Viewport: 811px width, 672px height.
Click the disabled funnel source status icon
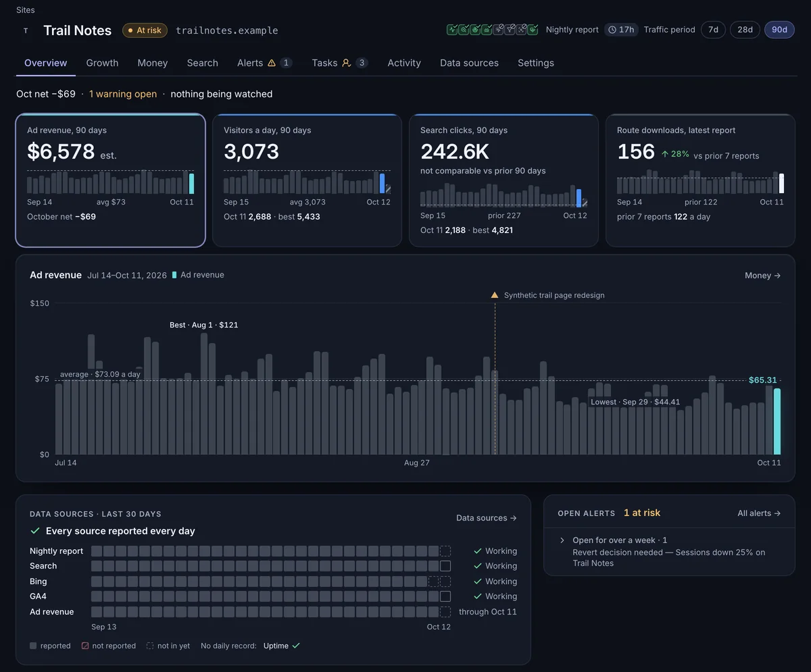(510, 30)
